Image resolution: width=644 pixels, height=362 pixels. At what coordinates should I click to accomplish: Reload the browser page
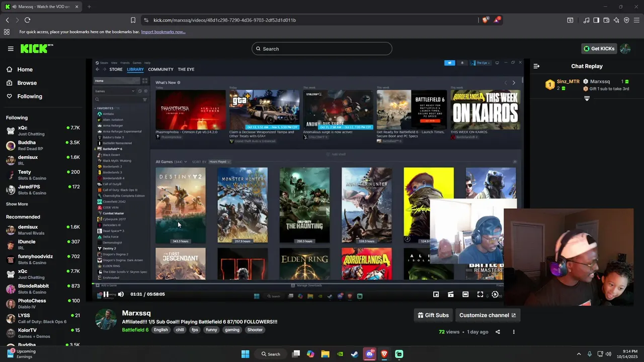[27, 20]
